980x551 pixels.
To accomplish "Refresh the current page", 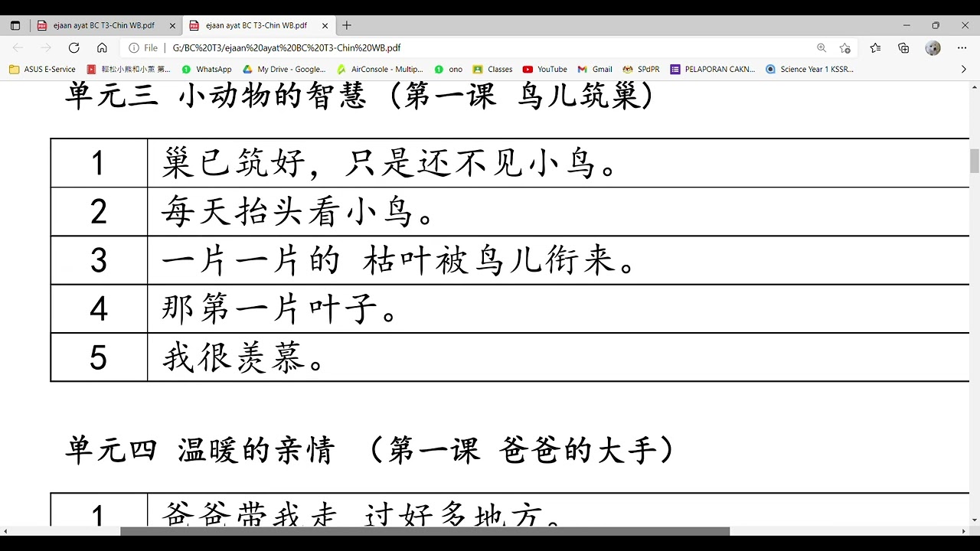I will tap(73, 47).
